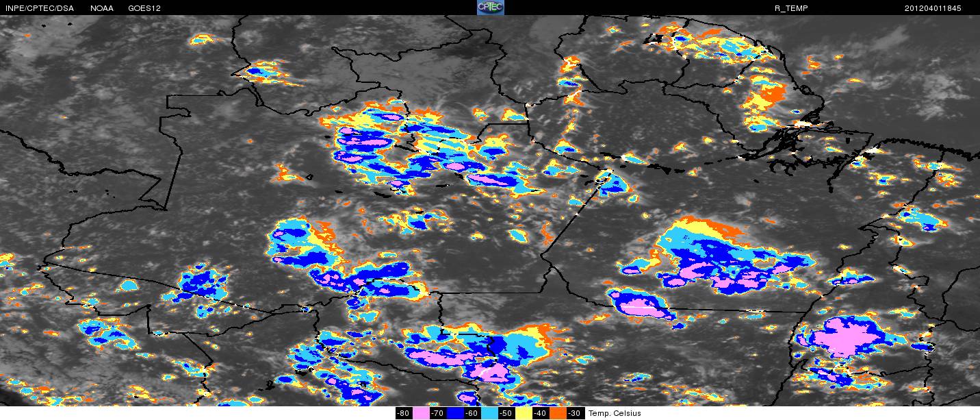Click the orange -40 to -30 legend swatch
The height and width of the screenshot is (420, 980).
(558, 413)
